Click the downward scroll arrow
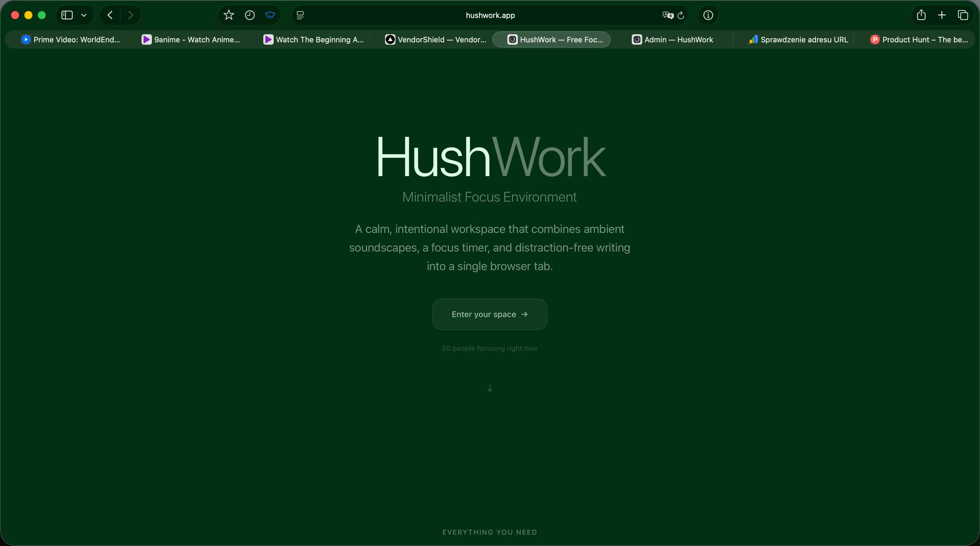 (x=490, y=388)
